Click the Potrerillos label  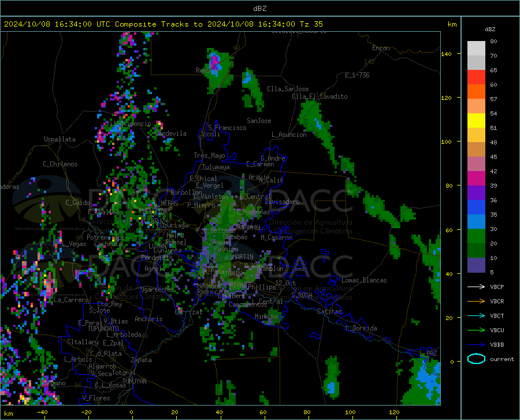106,237
